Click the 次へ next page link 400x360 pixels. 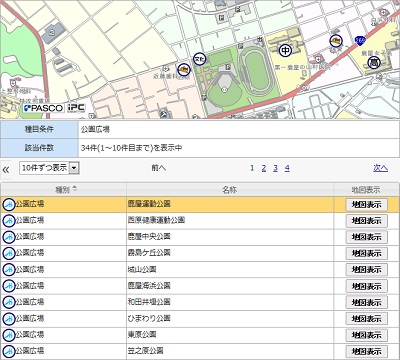(x=380, y=168)
